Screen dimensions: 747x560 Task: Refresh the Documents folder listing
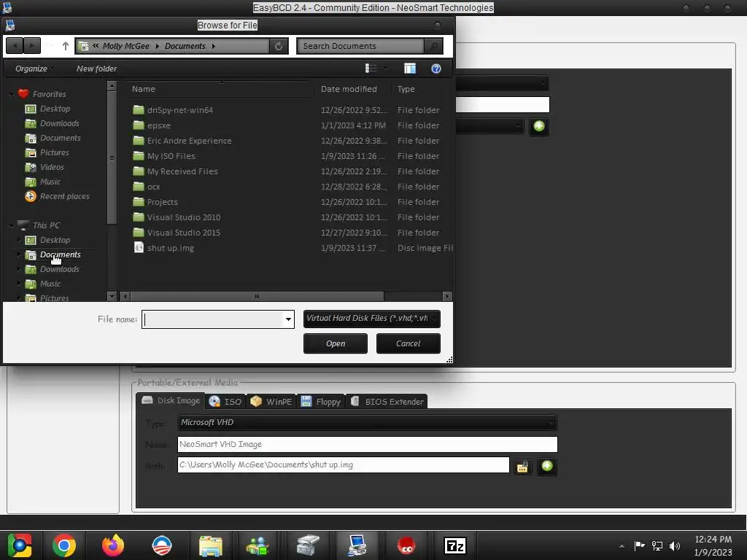pyautogui.click(x=279, y=46)
